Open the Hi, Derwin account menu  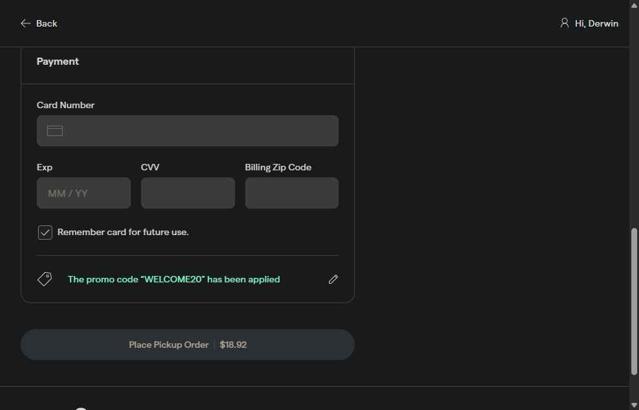pos(589,23)
